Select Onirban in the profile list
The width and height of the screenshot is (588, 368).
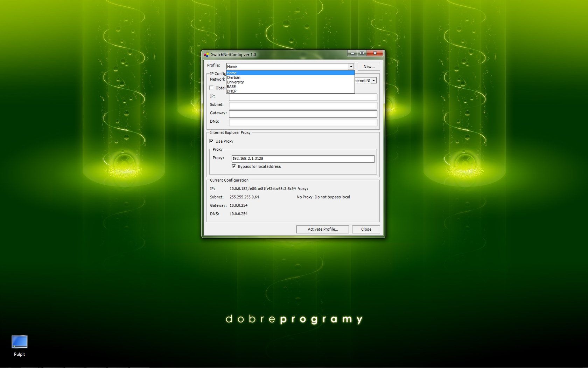click(290, 77)
